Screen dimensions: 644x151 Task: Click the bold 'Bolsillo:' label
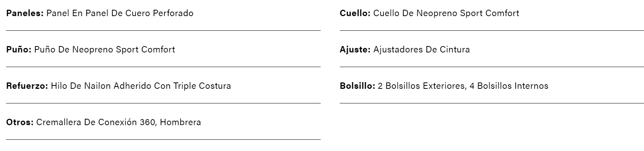(357, 86)
